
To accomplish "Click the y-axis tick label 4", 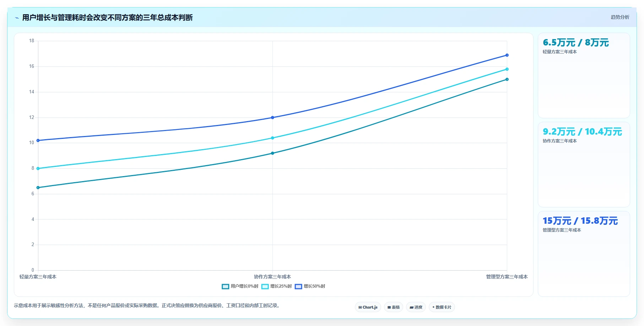I will [33, 219].
